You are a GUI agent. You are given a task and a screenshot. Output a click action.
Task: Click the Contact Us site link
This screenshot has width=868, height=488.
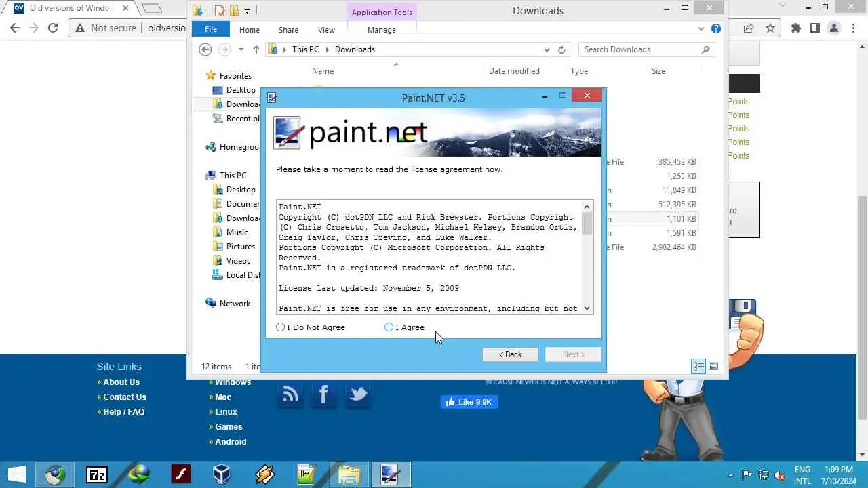[x=125, y=397]
